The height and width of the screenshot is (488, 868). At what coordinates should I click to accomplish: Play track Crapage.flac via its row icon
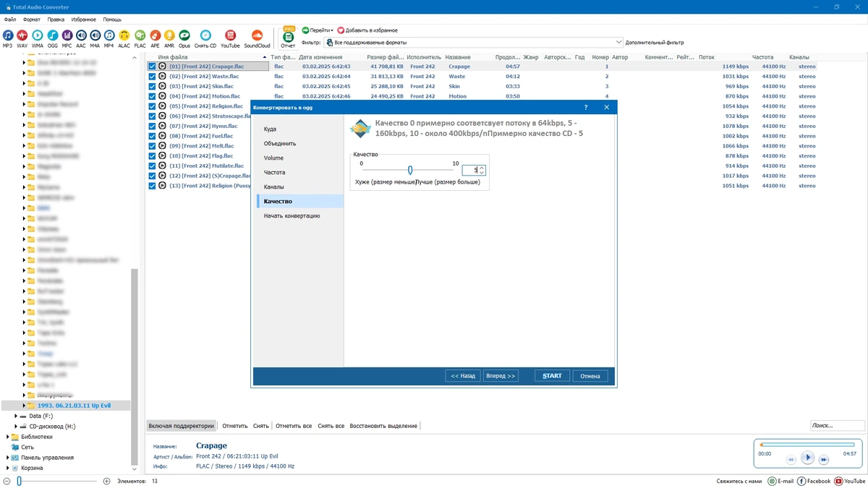pyautogui.click(x=162, y=67)
